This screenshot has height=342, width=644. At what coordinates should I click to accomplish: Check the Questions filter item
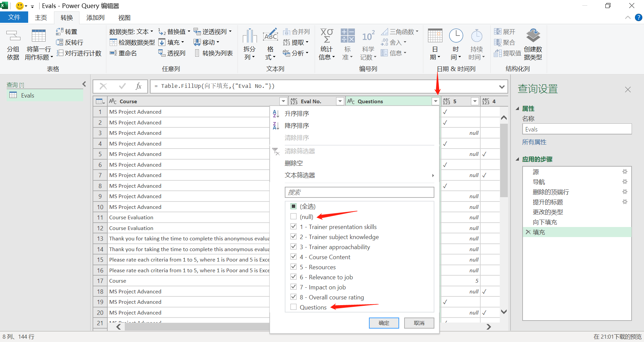tap(293, 307)
